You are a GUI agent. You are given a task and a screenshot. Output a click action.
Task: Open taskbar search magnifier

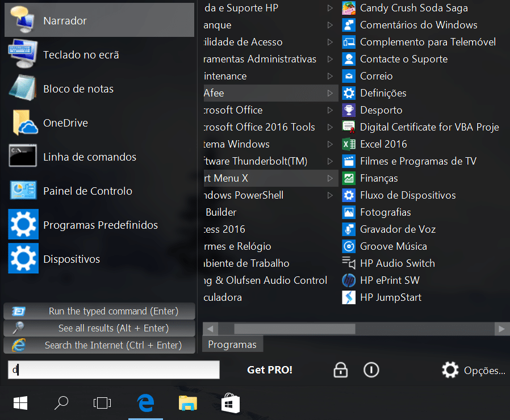(61, 403)
